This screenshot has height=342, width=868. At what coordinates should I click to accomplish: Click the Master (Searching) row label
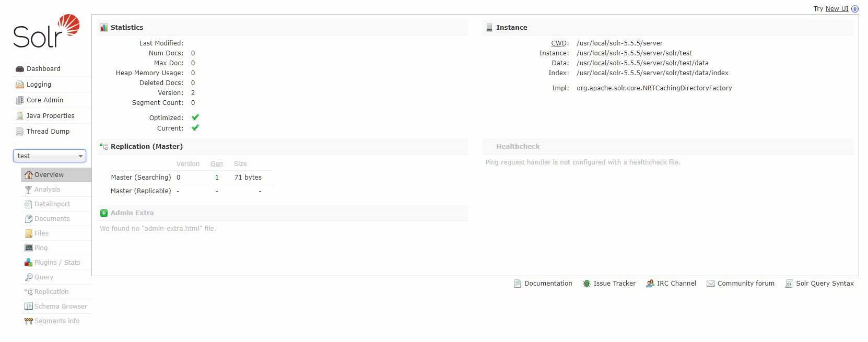[141, 178]
